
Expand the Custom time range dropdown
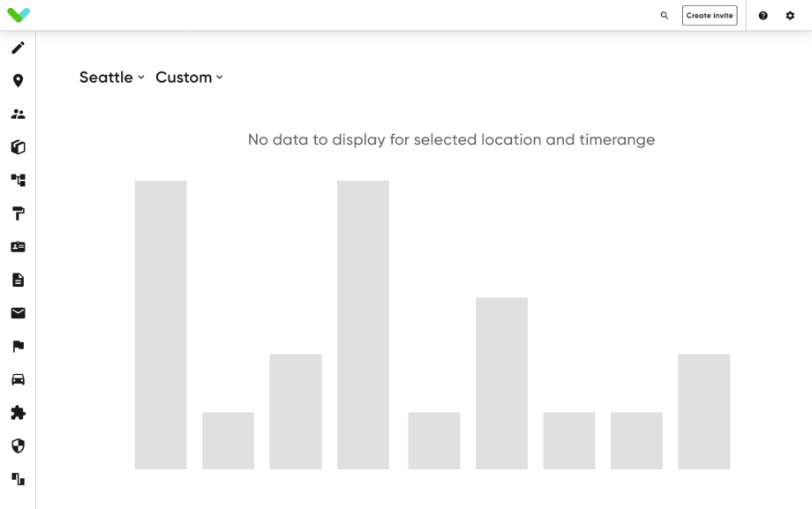[189, 78]
